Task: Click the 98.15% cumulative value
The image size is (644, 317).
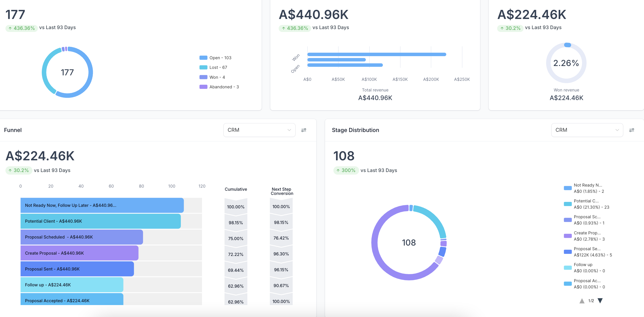Action: pos(236,223)
